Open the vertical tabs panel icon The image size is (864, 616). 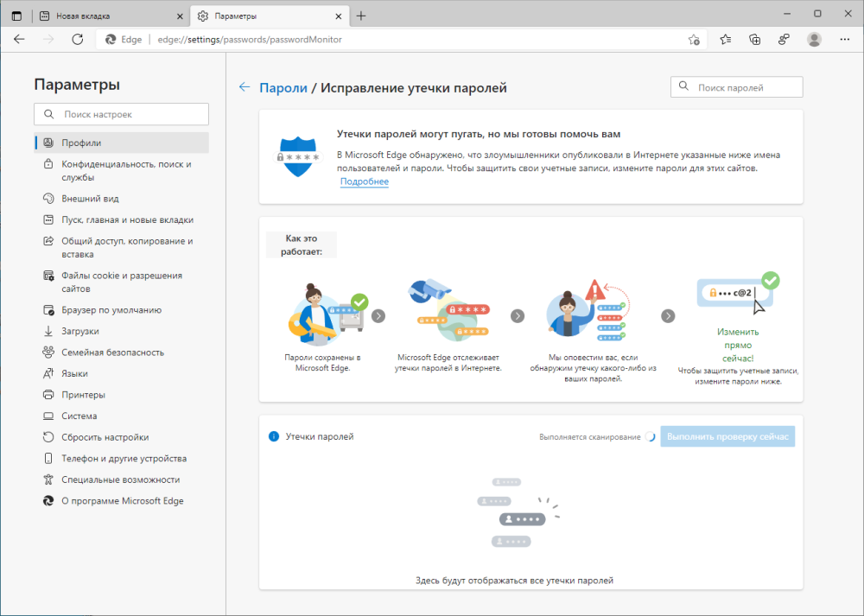(16, 16)
